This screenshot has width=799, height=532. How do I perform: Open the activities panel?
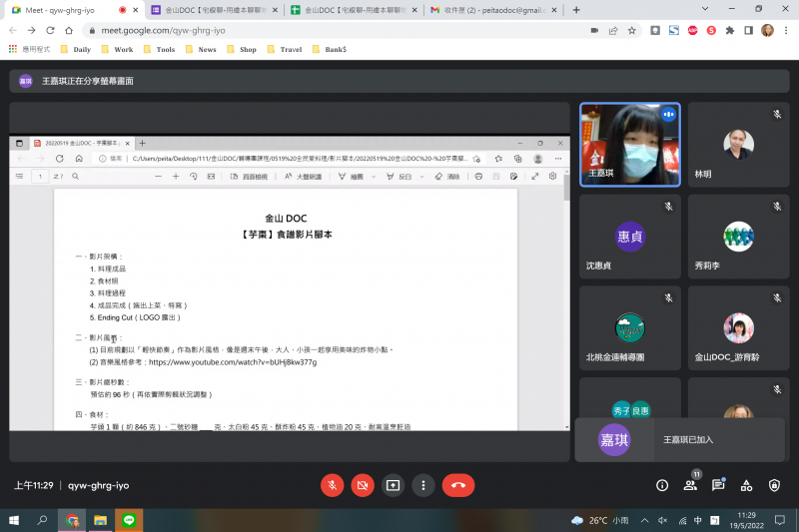pyautogui.click(x=746, y=485)
